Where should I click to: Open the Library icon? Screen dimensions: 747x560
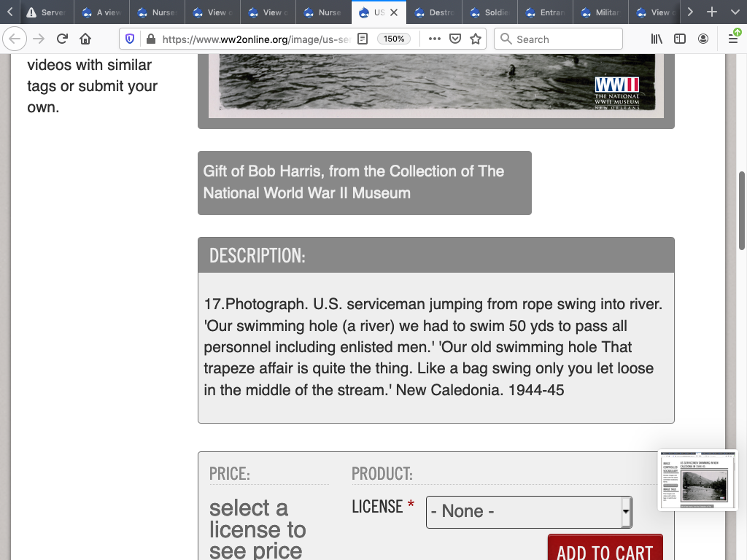(657, 39)
